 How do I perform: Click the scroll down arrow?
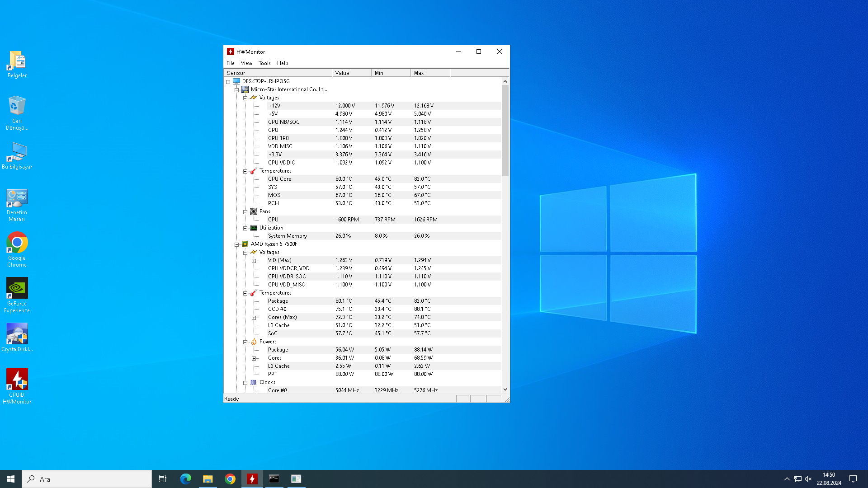505,389
